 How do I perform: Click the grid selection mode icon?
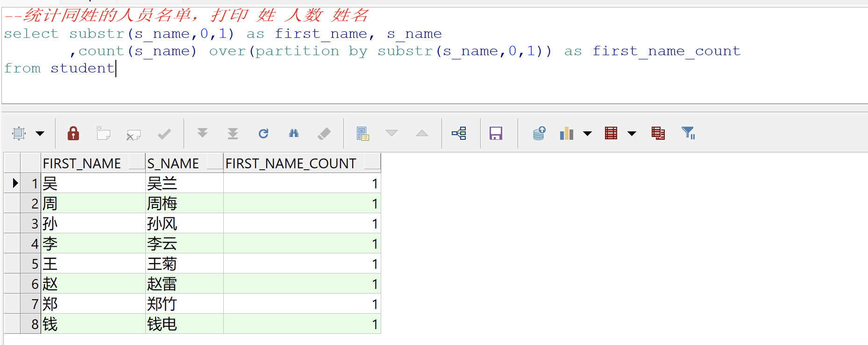click(19, 134)
